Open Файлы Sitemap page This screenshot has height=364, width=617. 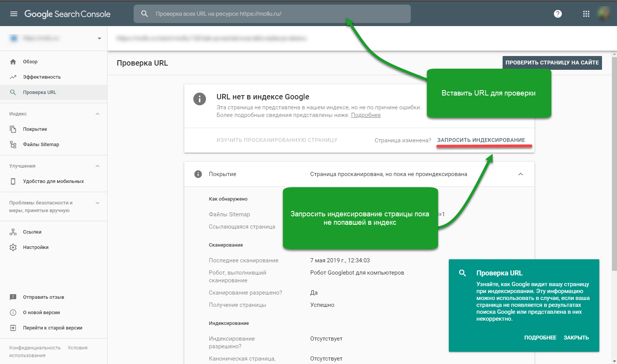pos(53,145)
